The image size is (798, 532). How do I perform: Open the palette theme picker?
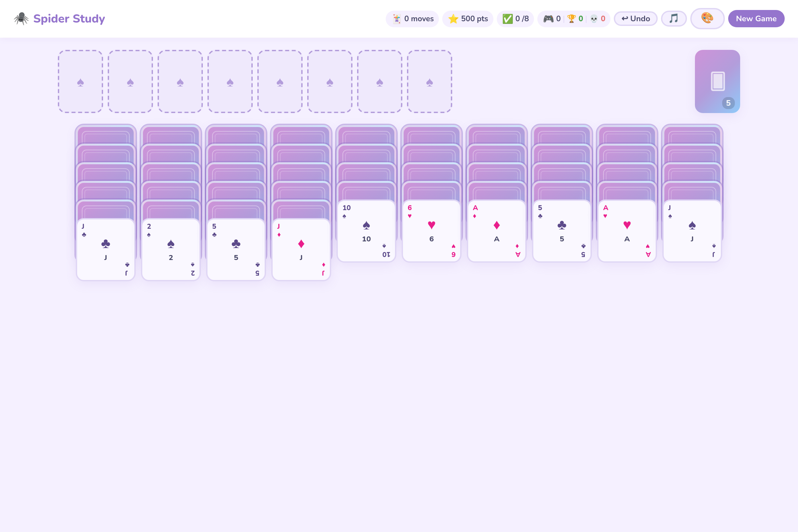pyautogui.click(x=708, y=19)
